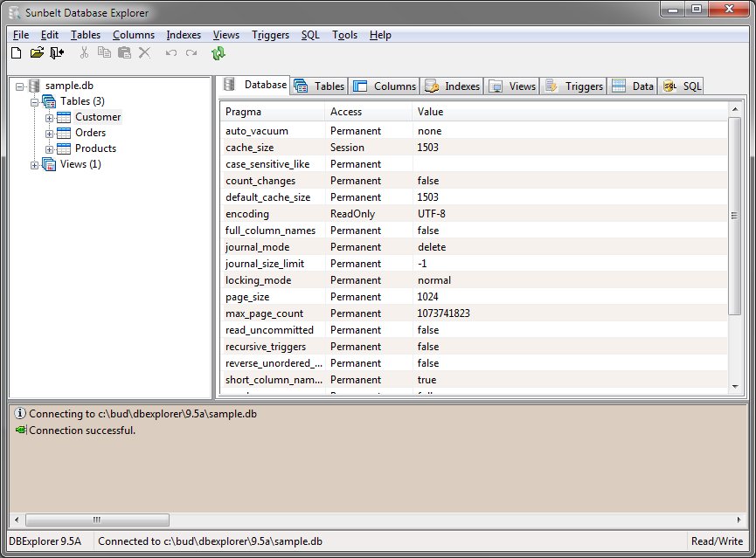
Task: Click the Views folder icon in tree
Action: [x=49, y=164]
